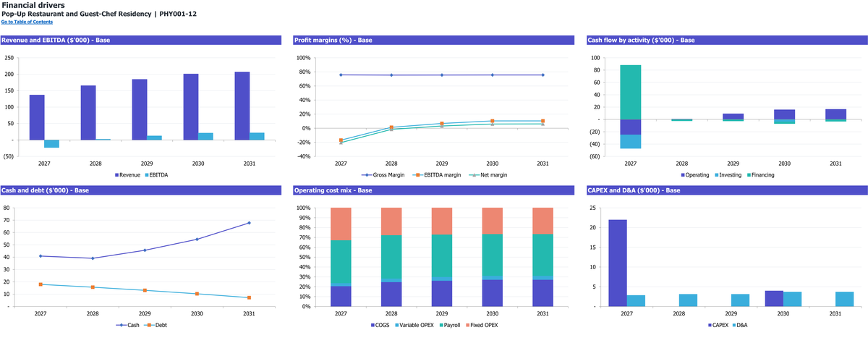The width and height of the screenshot is (868, 364).
Task: Click the 2027 CAPEX bar
Action: click(x=618, y=263)
